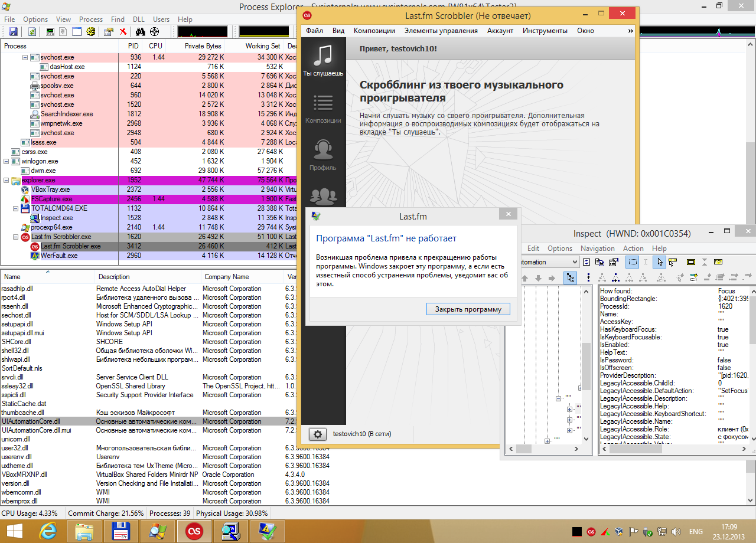Click the Inspect tree vertical scrollbar

pos(586,365)
